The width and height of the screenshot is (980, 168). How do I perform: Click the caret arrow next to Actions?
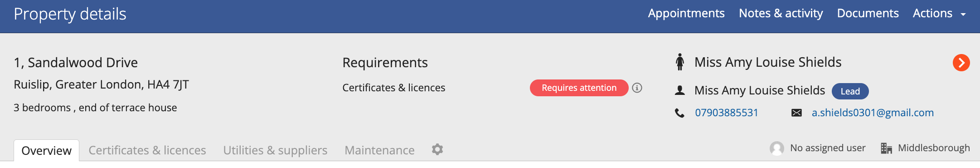[x=963, y=15]
